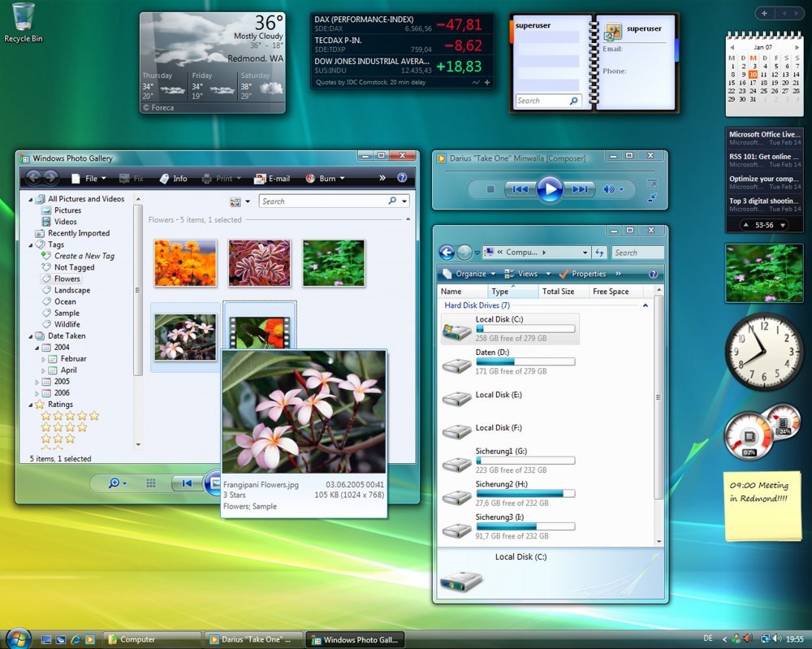Open the Organize menu in Computer window

pyautogui.click(x=469, y=274)
